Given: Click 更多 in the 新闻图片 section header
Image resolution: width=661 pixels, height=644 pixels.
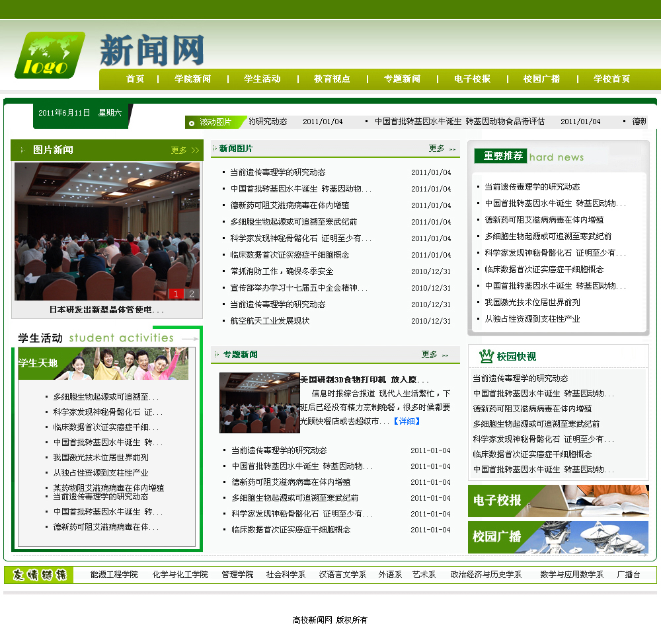Looking at the screenshot, I should (437, 148).
